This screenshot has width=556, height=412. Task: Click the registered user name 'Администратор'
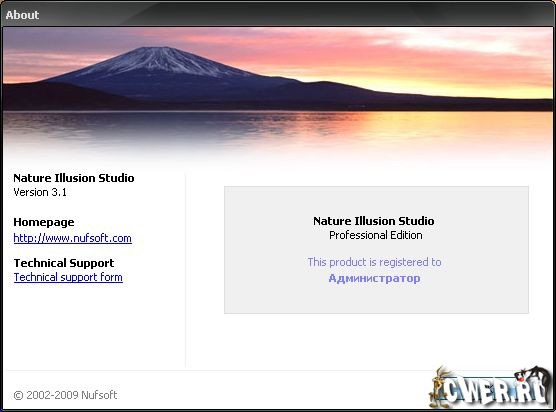point(374,278)
